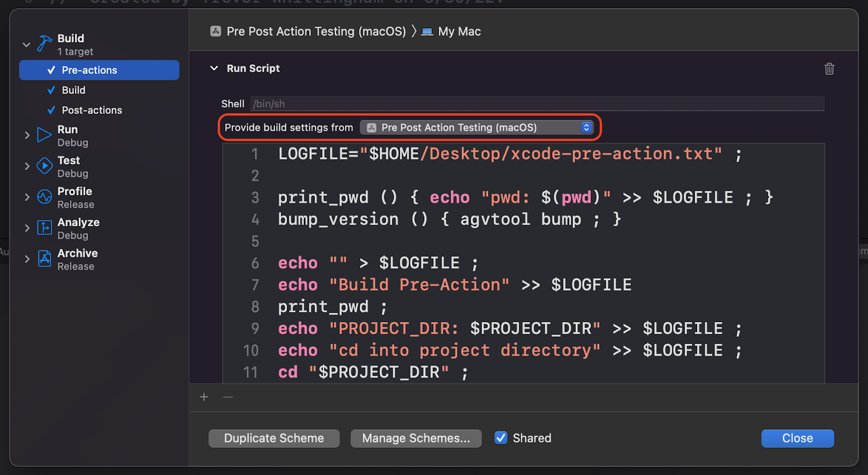Select the Profile Release scheme action
This screenshot has width=868, height=475.
[x=75, y=197]
